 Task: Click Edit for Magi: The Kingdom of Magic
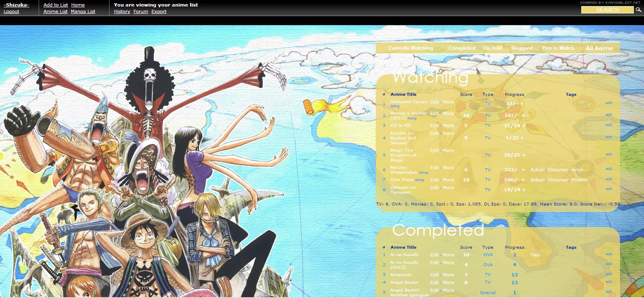click(434, 150)
